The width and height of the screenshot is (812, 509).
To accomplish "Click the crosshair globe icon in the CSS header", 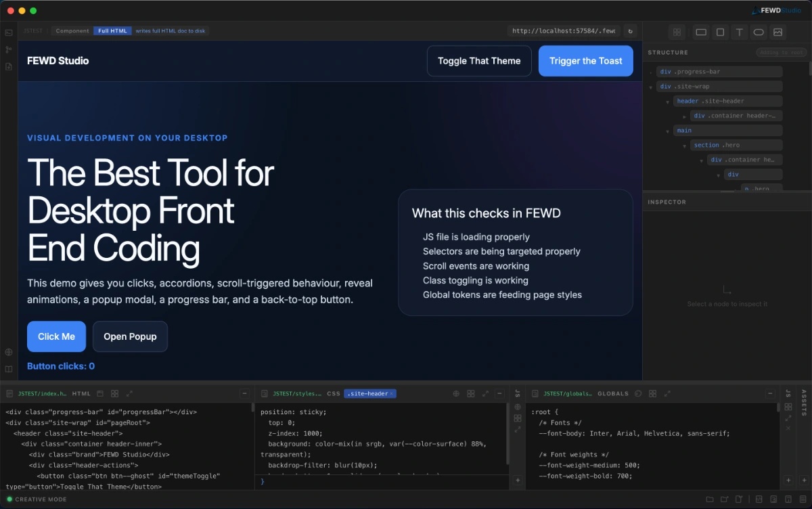I will (x=456, y=393).
